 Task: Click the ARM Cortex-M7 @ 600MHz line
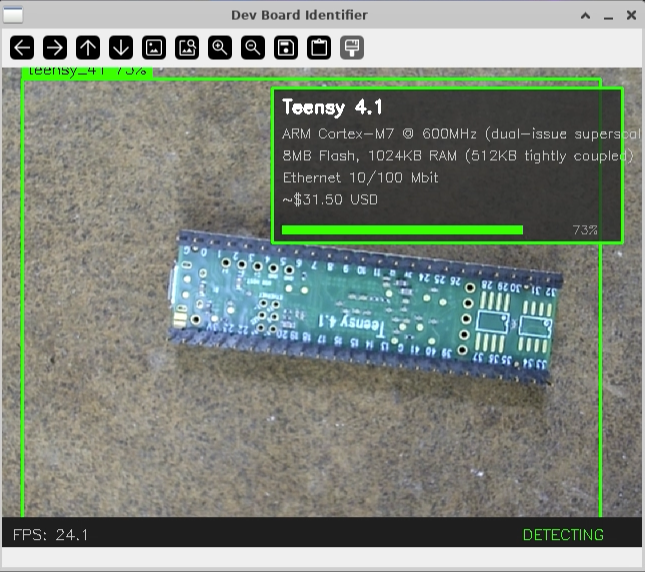[x=461, y=134]
